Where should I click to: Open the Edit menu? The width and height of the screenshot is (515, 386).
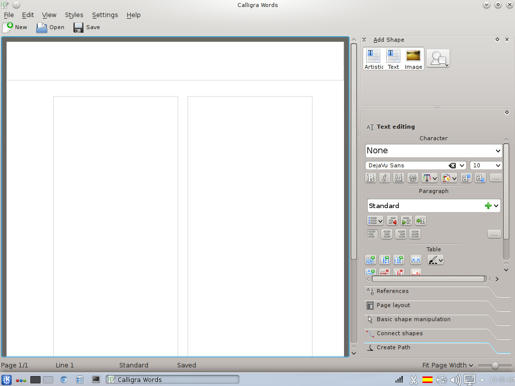(28, 15)
